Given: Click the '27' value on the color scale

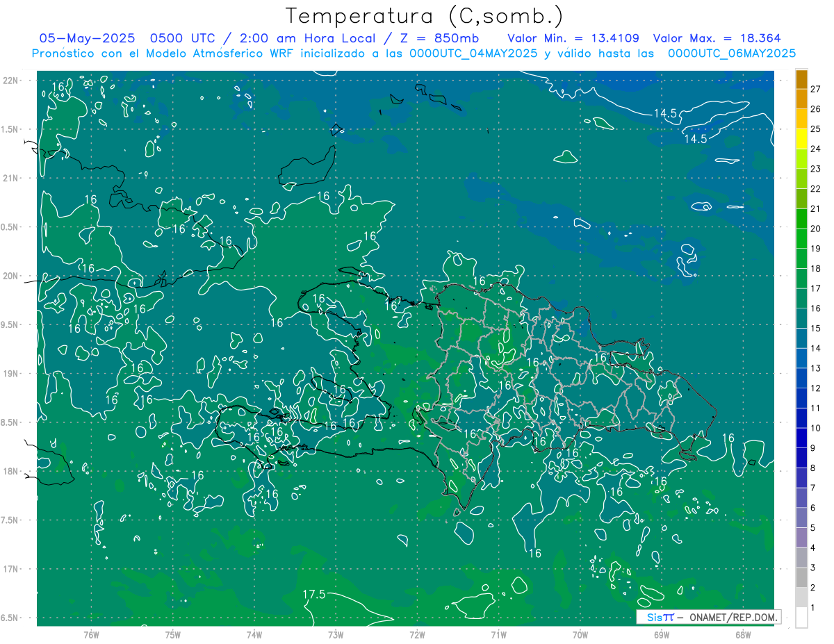Looking at the screenshot, I should coord(816,89).
